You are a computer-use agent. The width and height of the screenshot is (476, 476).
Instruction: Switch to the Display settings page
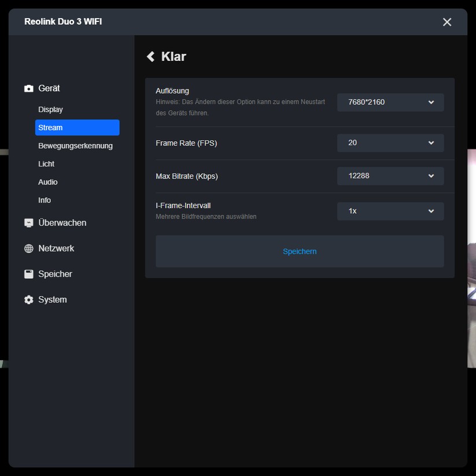[x=50, y=109]
